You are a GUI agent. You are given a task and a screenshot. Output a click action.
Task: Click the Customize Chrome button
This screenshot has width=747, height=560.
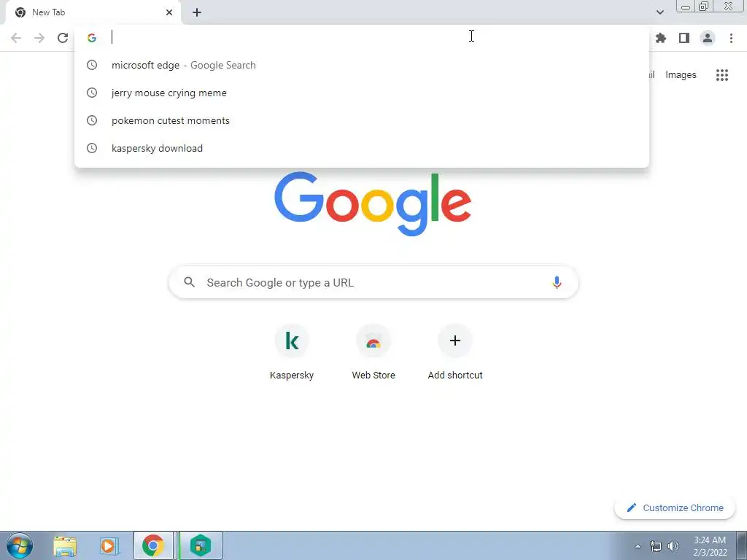[675, 507]
